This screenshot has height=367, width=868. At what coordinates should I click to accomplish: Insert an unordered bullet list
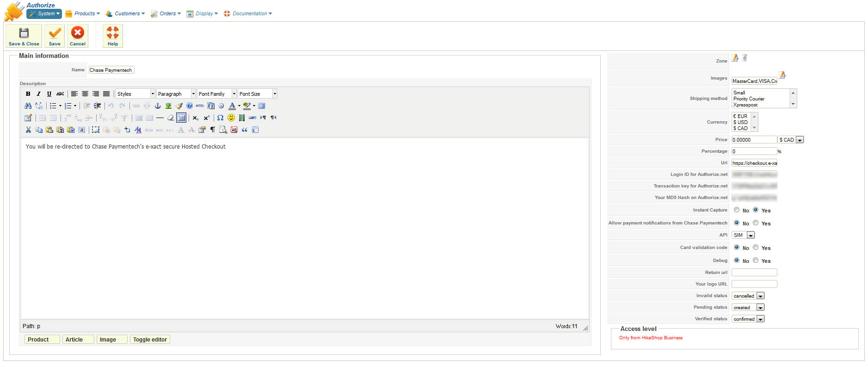tap(53, 106)
